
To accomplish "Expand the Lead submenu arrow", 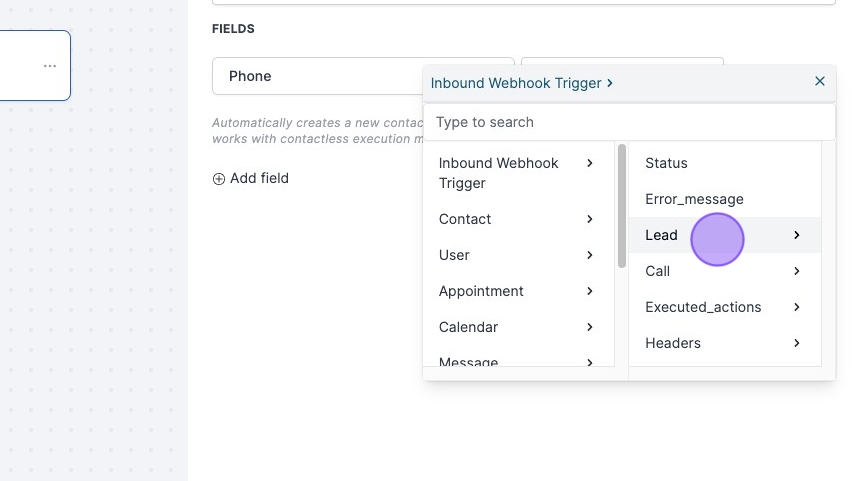I will pos(797,235).
